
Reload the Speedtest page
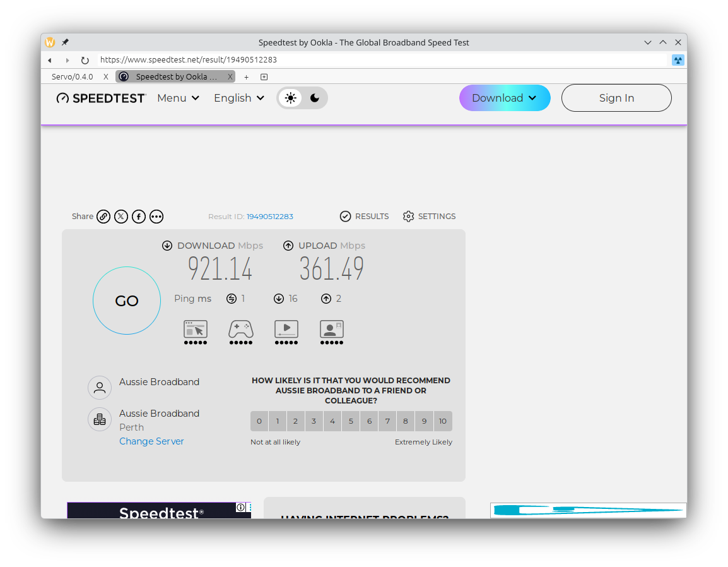[x=85, y=60]
